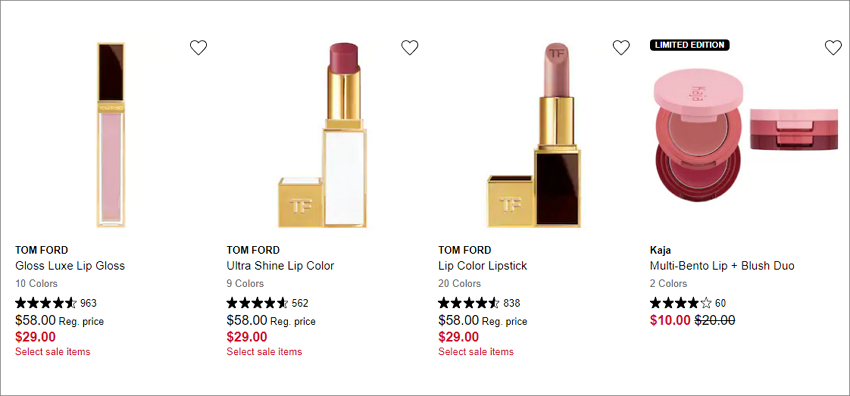Open the Ultra Shine Lip Color image
Screen dimensions: 850x396
pos(323,135)
